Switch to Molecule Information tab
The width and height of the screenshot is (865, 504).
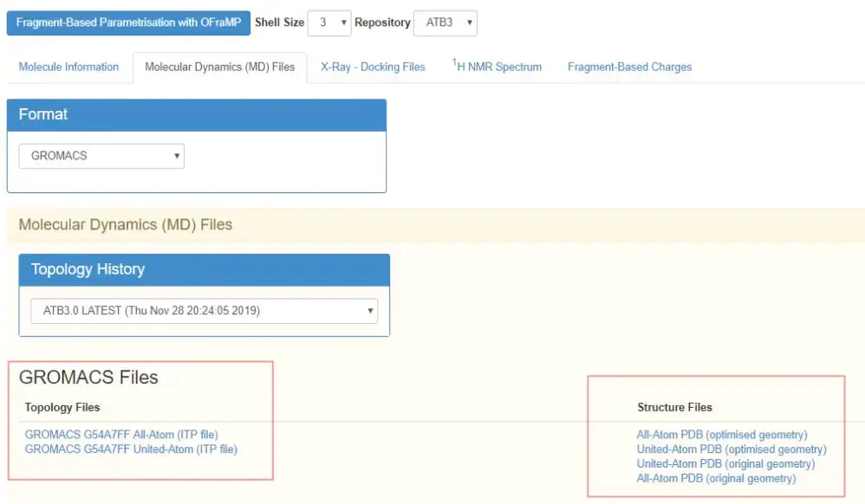tap(68, 68)
